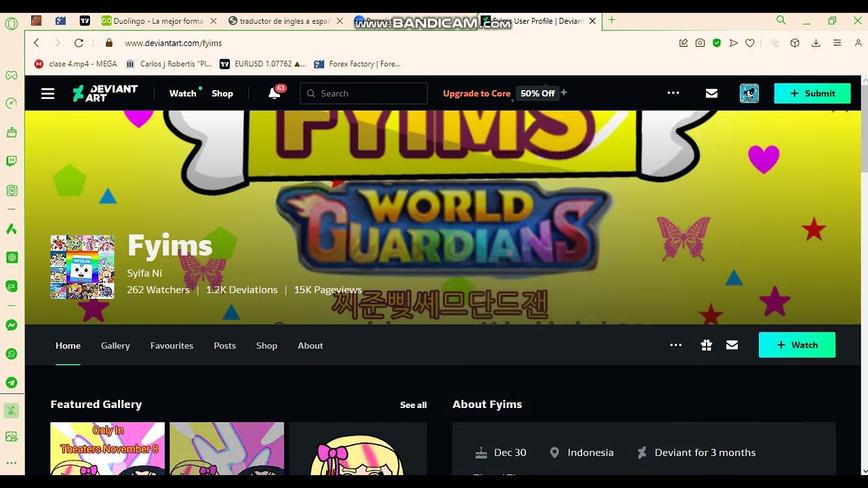Click the 50% Off badge

pos(538,94)
